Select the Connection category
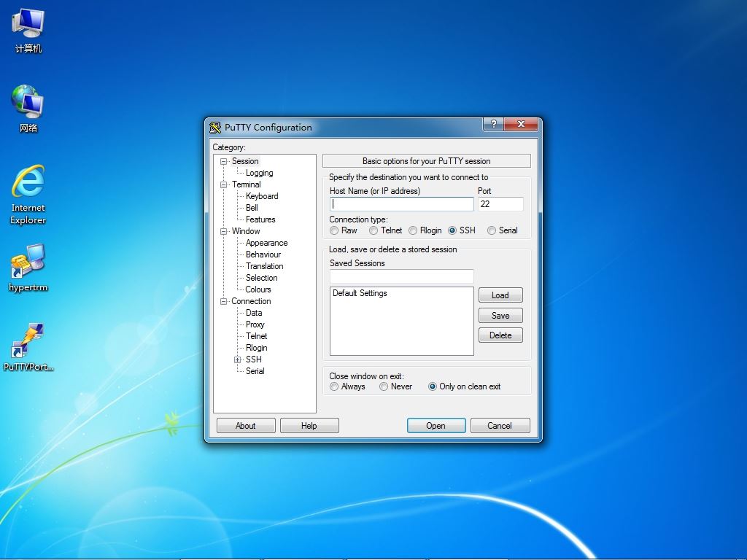 click(x=251, y=301)
